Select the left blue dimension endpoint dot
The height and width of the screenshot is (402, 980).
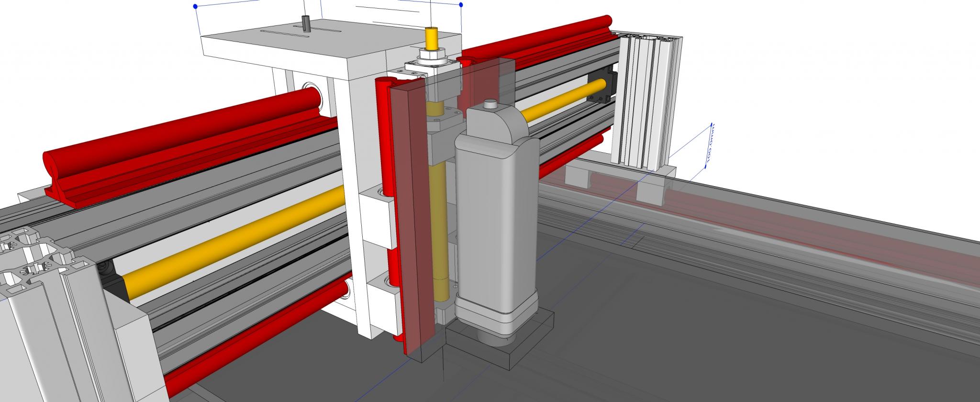(195, 7)
